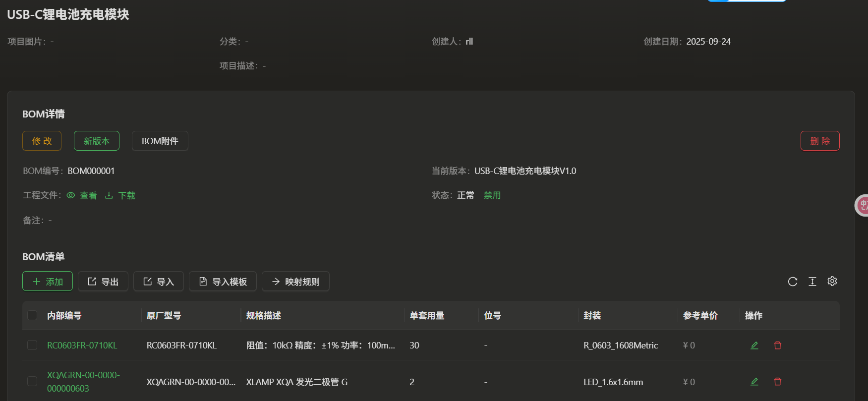
Task: Delete the RC0603FR-0710KL row via trash icon
Action: pyautogui.click(x=778, y=345)
